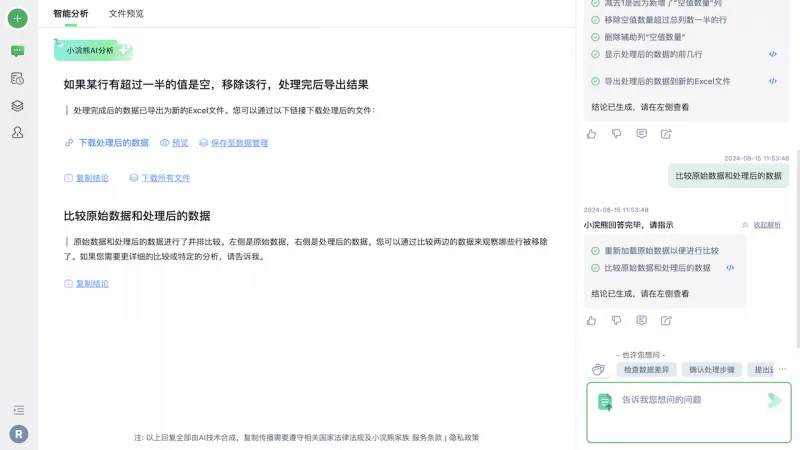Open the user profile sidebar icon

pos(17,132)
